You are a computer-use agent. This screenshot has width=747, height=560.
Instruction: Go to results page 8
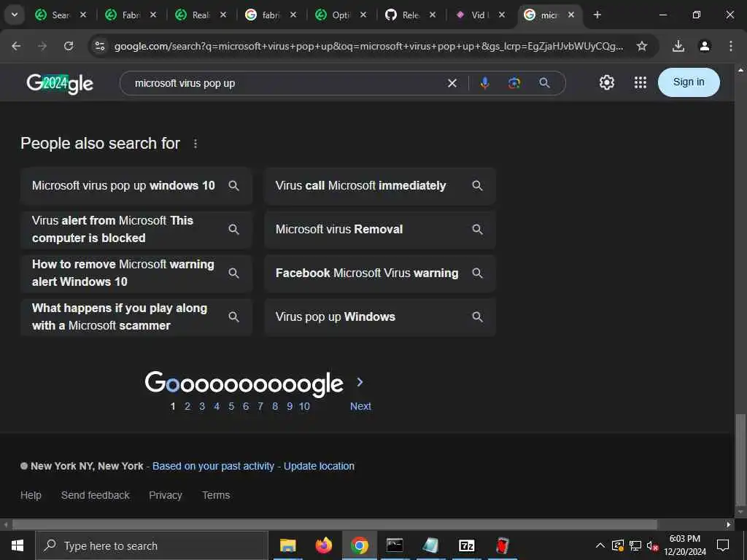pos(275,407)
